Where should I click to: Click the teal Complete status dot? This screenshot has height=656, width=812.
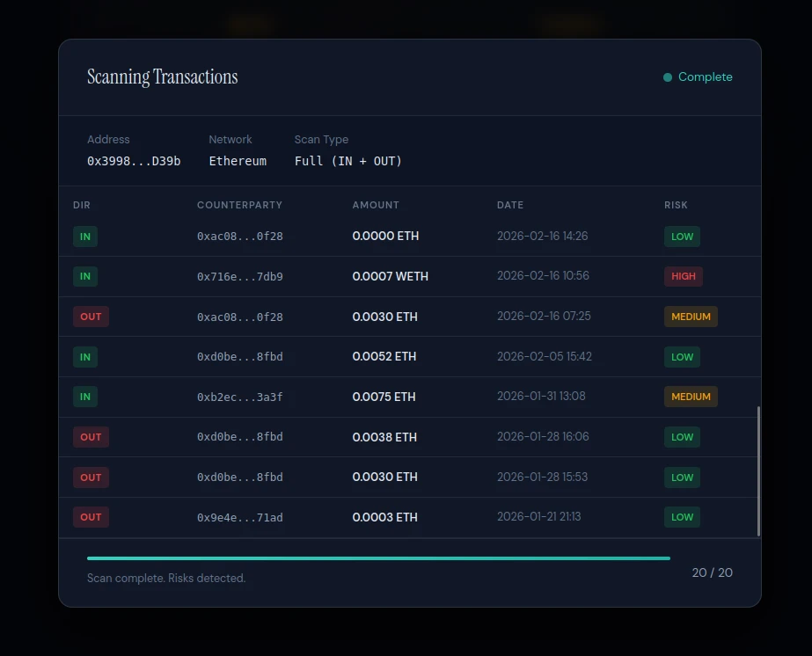667,77
